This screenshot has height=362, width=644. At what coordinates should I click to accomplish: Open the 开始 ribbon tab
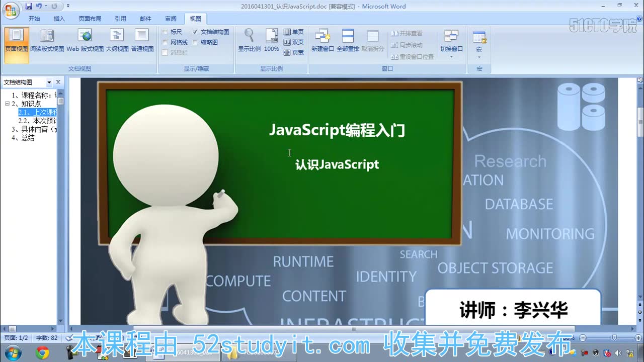pyautogui.click(x=34, y=19)
